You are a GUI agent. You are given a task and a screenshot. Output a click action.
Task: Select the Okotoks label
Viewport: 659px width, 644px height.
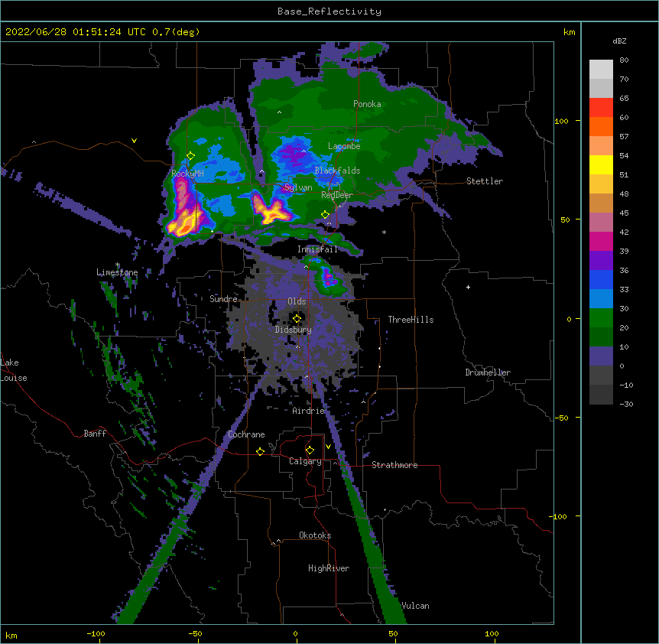pyautogui.click(x=315, y=535)
